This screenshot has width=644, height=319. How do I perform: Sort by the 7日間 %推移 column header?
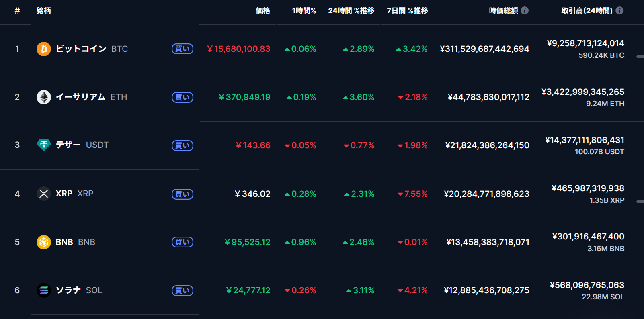(x=407, y=11)
